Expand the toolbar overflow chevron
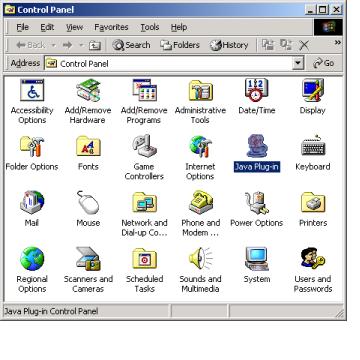Image resolution: width=360 pixels, height=360 pixels. [x=338, y=42]
